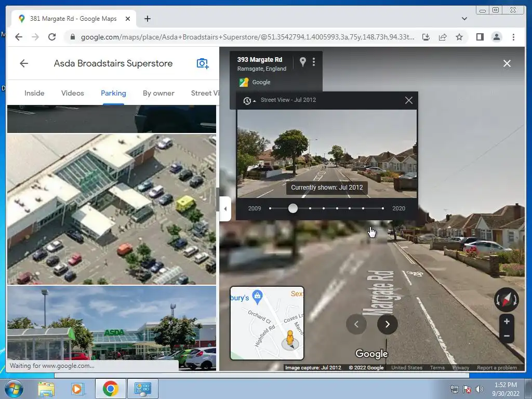The width and height of the screenshot is (532, 399).
Task: Zoom in Street View with plus
Action: coord(507,321)
